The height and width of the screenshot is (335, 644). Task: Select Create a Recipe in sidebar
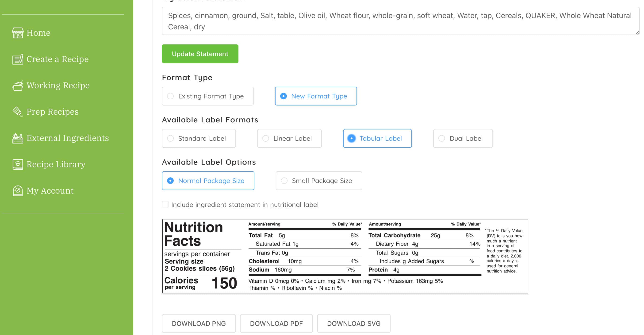[x=57, y=59]
